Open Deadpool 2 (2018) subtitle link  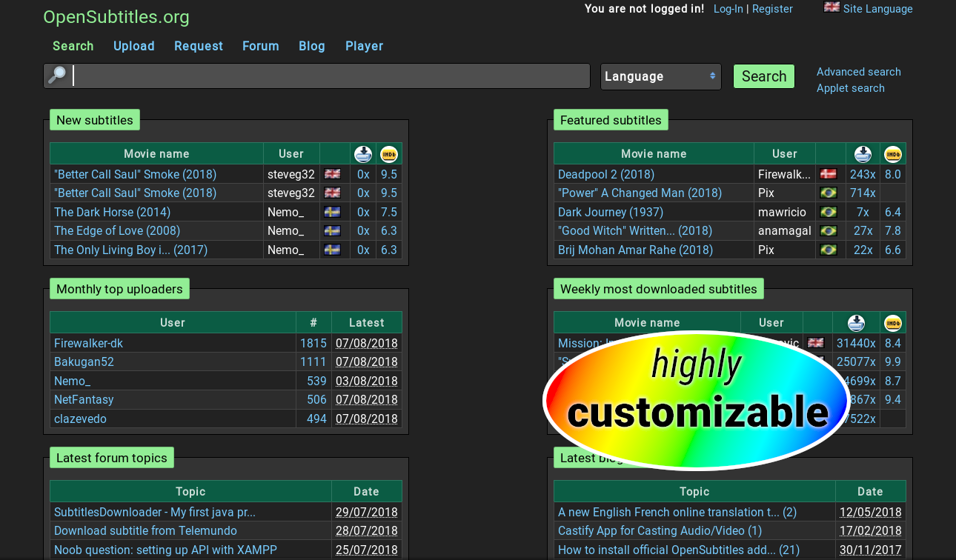[605, 174]
